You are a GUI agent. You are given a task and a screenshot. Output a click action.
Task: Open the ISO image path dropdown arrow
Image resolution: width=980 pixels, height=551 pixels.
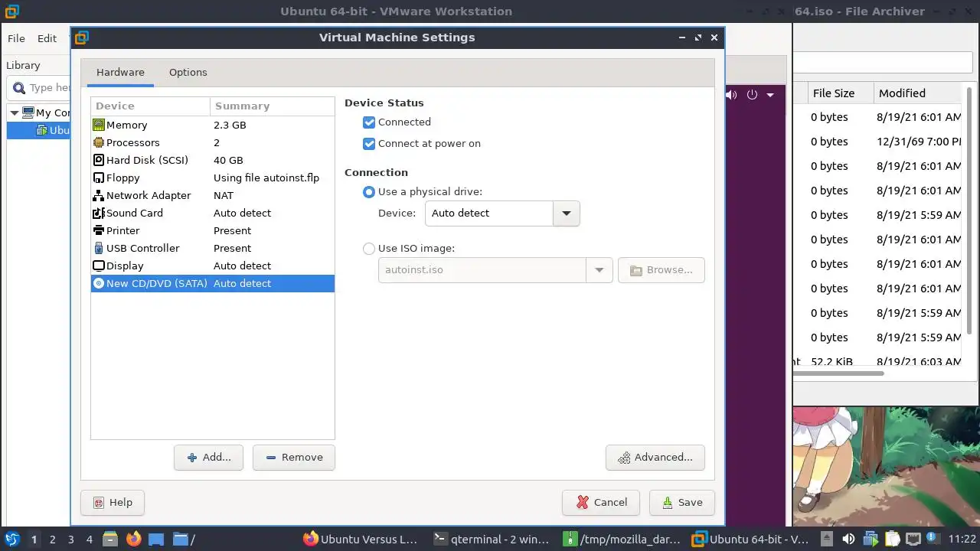point(599,270)
